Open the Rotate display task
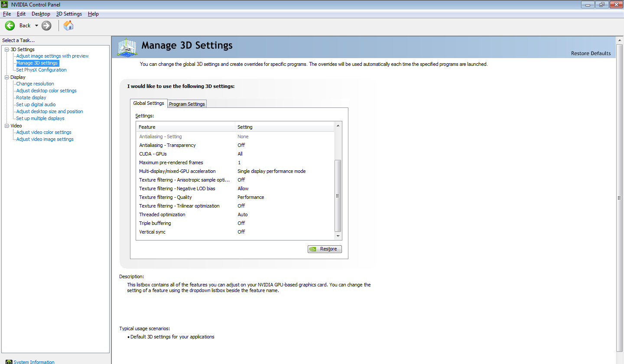This screenshot has width=624, height=364. (x=31, y=97)
